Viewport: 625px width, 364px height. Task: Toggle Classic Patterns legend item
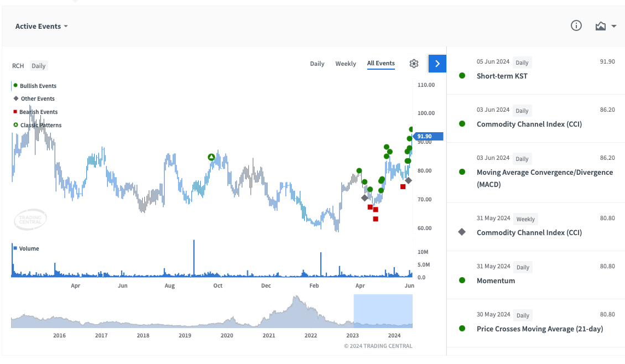[x=37, y=125]
